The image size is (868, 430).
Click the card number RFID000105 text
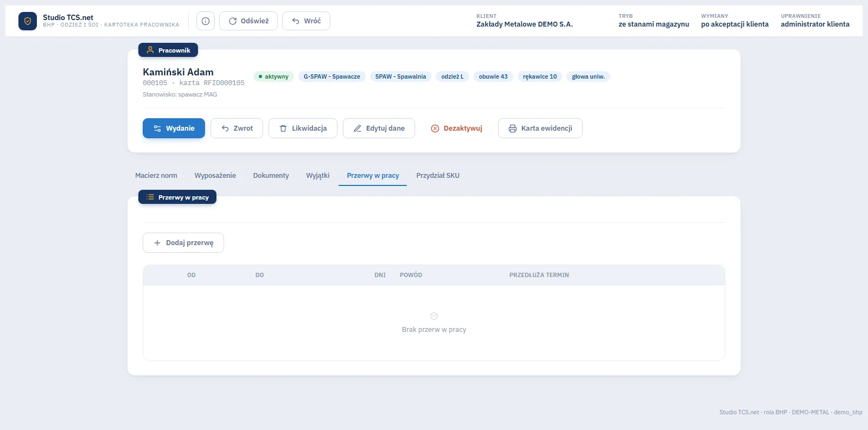[x=224, y=83]
